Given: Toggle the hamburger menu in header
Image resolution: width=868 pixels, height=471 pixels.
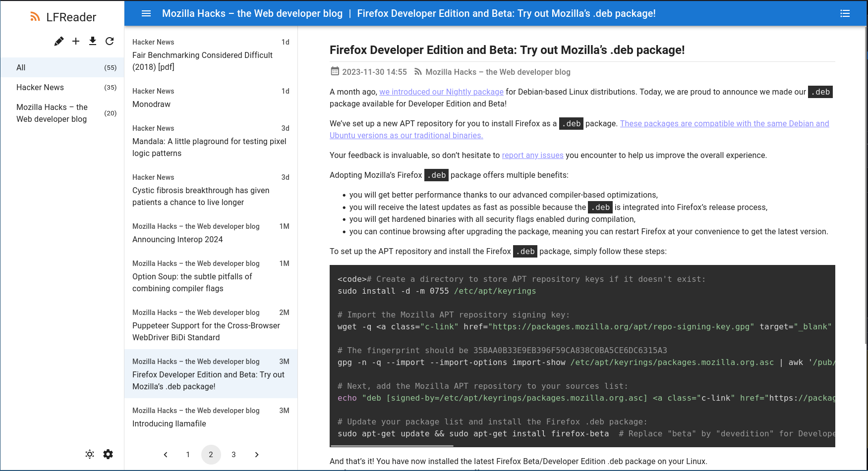Looking at the screenshot, I should [x=146, y=13].
